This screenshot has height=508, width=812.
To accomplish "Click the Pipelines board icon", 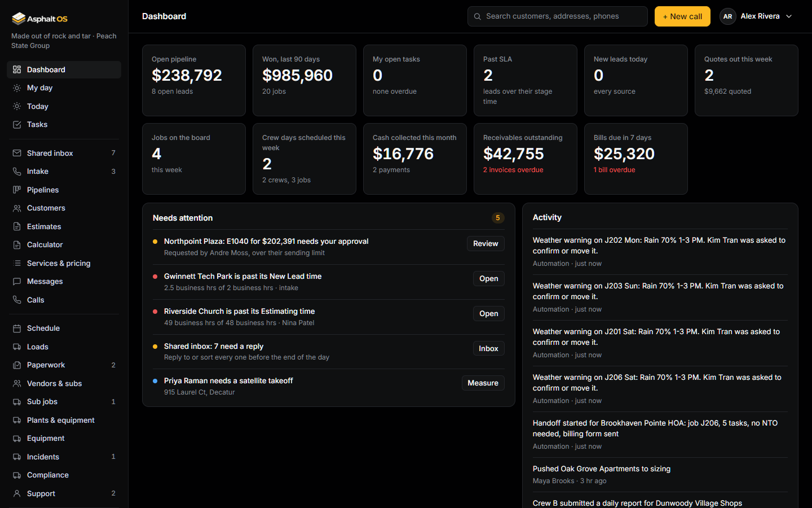I will [17, 190].
